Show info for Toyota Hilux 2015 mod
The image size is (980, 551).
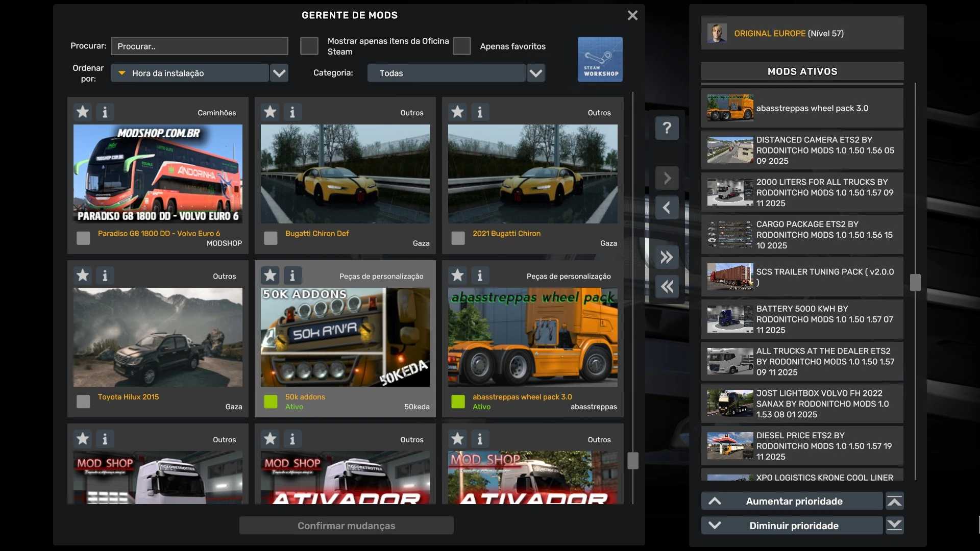(105, 275)
